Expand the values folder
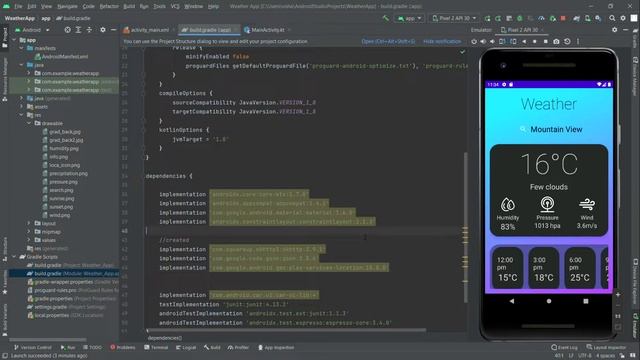640x360 pixels. coord(29,240)
